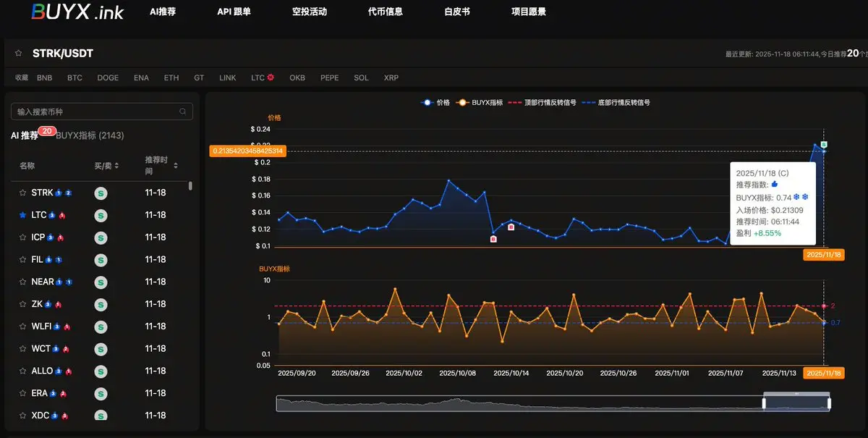Select XRP from favorites bar
This screenshot has height=438, width=868.
pos(391,77)
